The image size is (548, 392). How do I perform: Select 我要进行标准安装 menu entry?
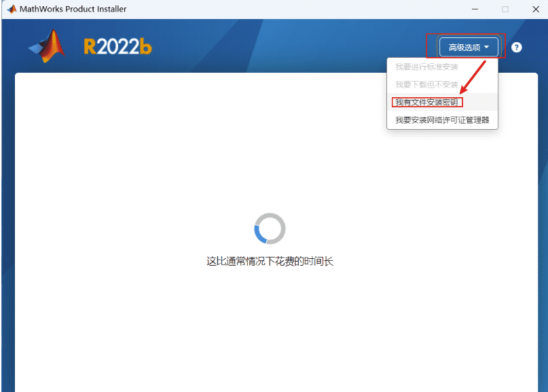442,67
